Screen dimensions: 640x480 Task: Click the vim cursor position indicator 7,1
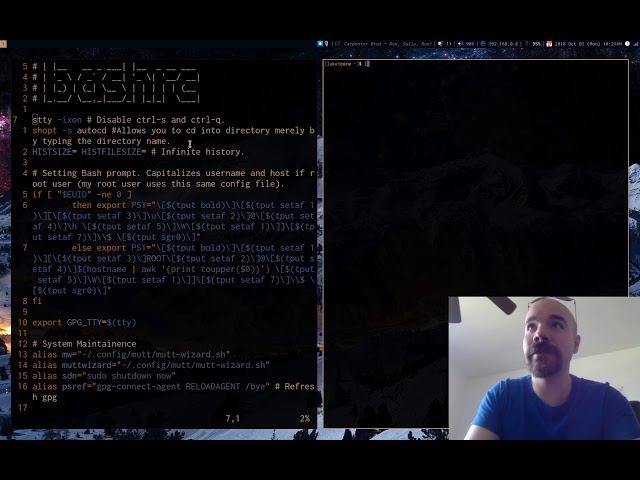coord(233,418)
